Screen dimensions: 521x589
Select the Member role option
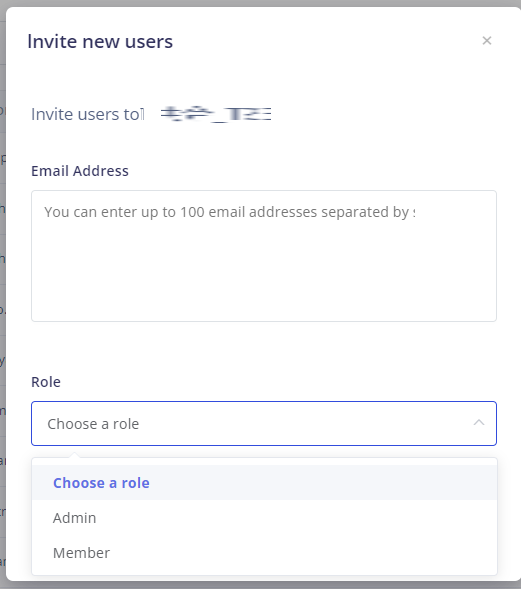click(264, 553)
